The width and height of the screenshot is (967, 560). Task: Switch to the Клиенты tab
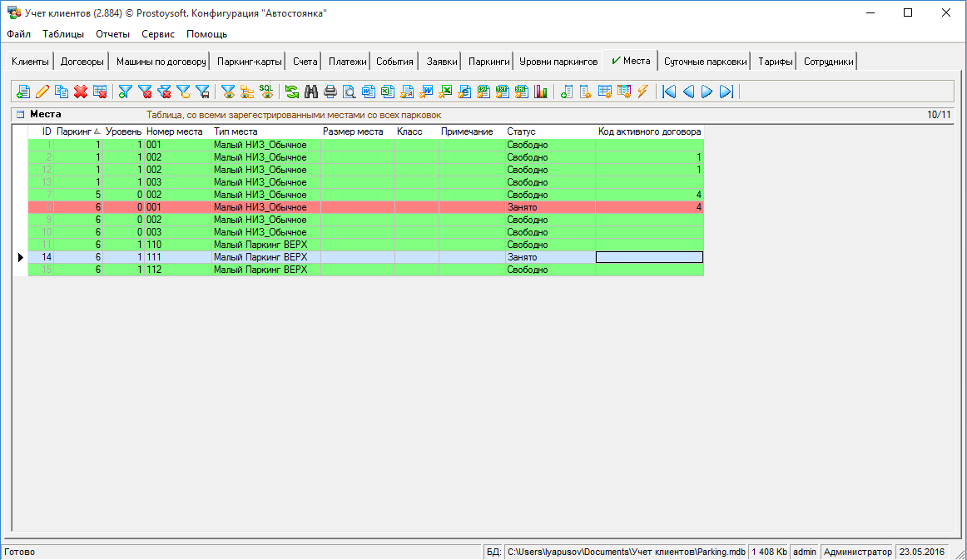30,62
